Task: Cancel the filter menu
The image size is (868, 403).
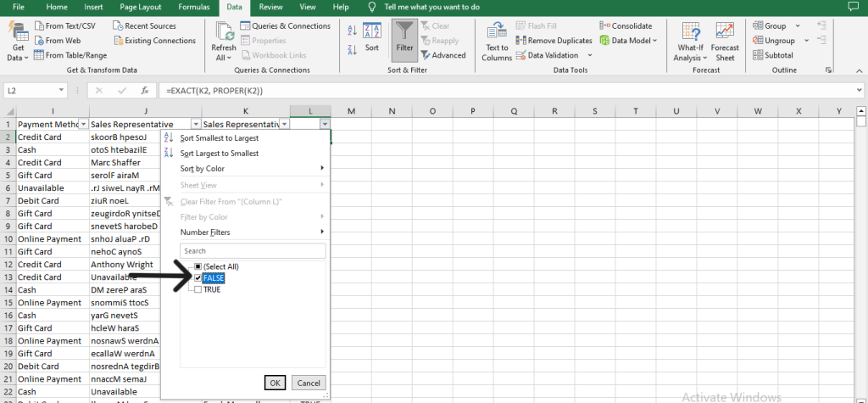Action: click(x=309, y=383)
